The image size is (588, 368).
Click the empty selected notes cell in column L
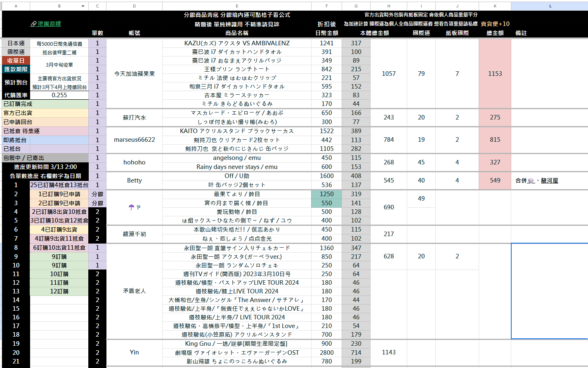tap(550, 291)
